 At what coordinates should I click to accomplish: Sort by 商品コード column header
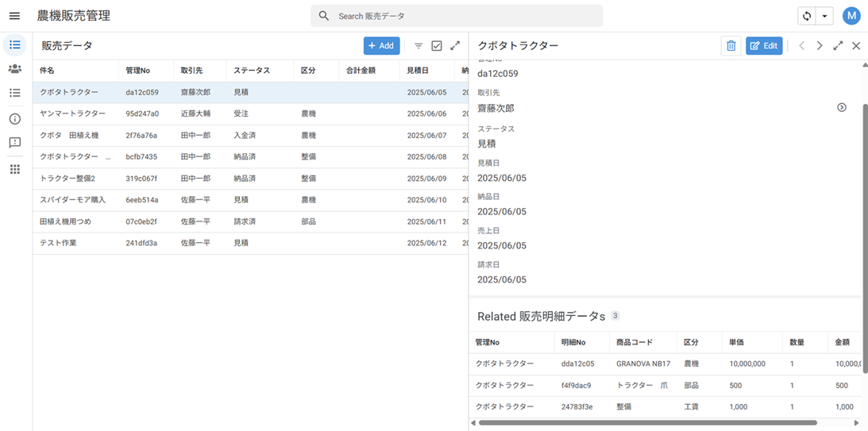click(x=635, y=343)
